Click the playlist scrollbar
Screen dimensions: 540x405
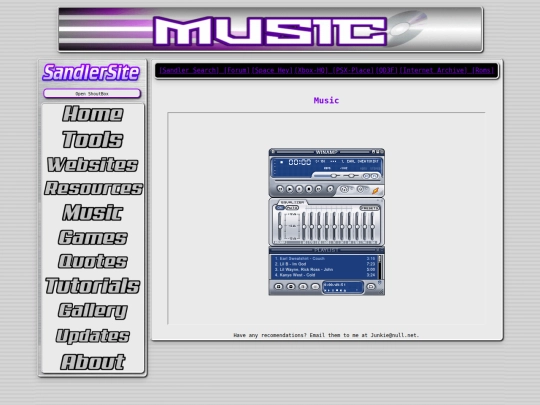click(380, 267)
